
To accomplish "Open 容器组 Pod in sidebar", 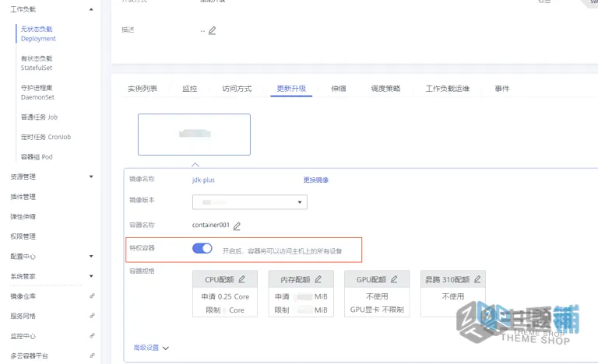I will pos(37,156).
